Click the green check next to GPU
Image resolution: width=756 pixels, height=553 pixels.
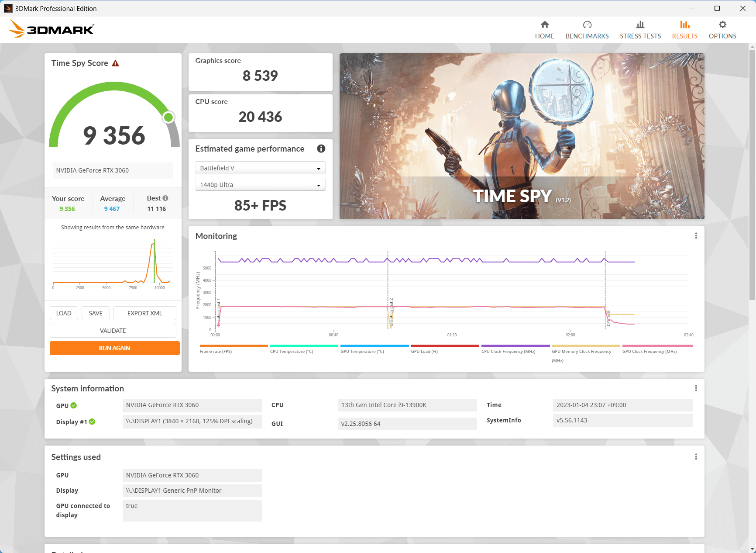(x=74, y=405)
